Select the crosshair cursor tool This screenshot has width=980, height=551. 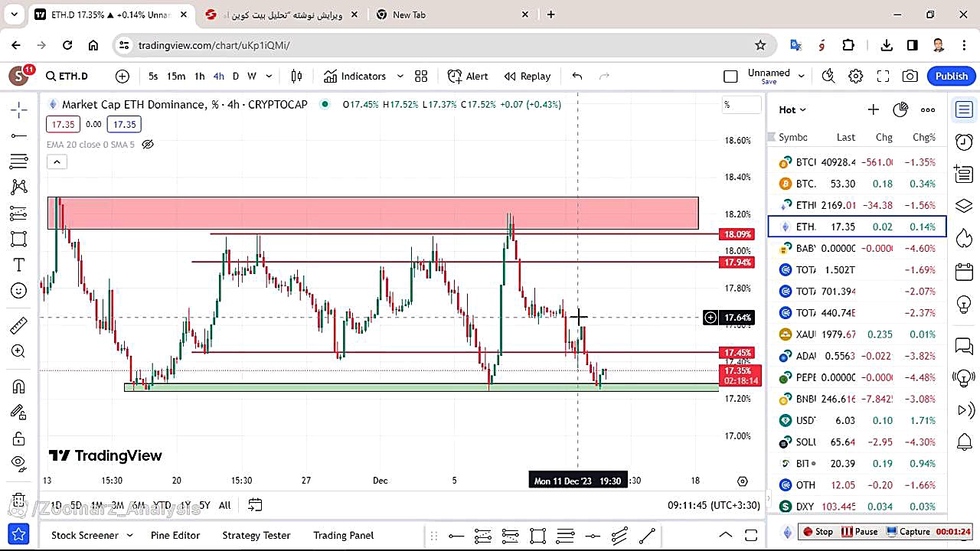19,110
